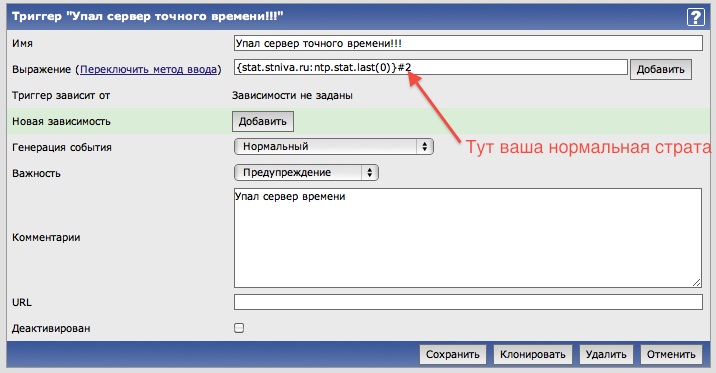
Task: Click Добавить next to the expression field
Action: (x=661, y=69)
